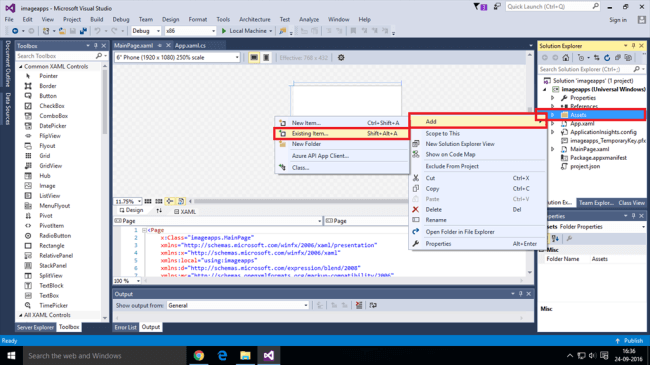Screen dimensions: 650x365
Task: Expand the MainPage.xaml node
Action: pyautogui.click(x=552, y=149)
